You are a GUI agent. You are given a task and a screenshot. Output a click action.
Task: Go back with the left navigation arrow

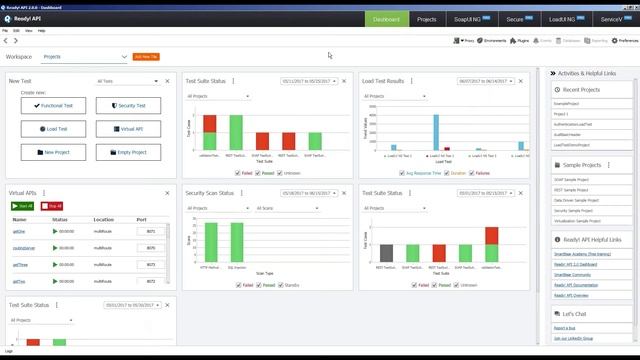click(x=5, y=40)
